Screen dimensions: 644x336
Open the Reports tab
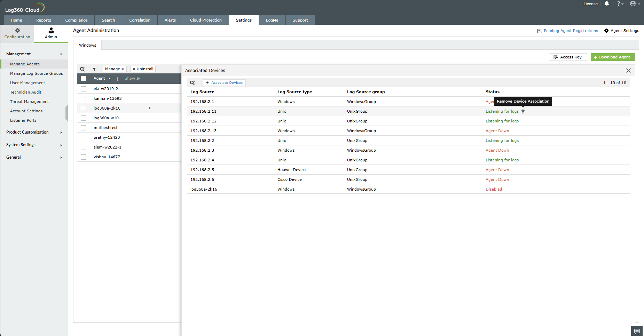point(44,20)
